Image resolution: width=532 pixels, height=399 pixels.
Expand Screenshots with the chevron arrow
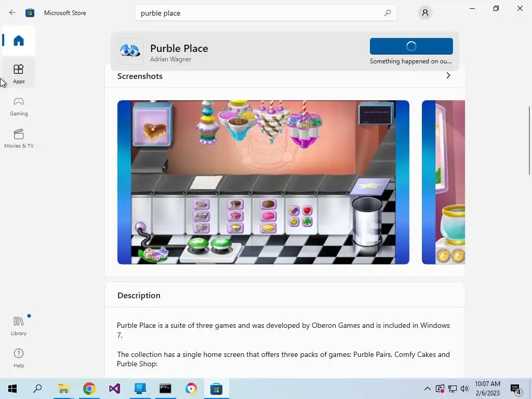point(448,76)
